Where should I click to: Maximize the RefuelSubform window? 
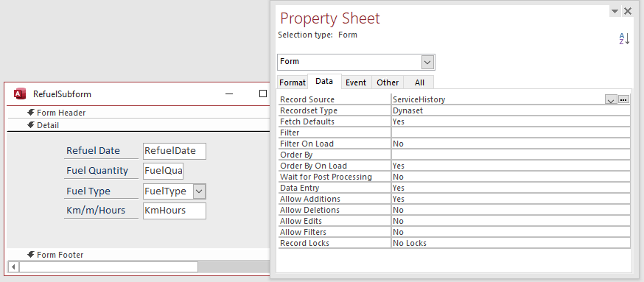tap(263, 94)
